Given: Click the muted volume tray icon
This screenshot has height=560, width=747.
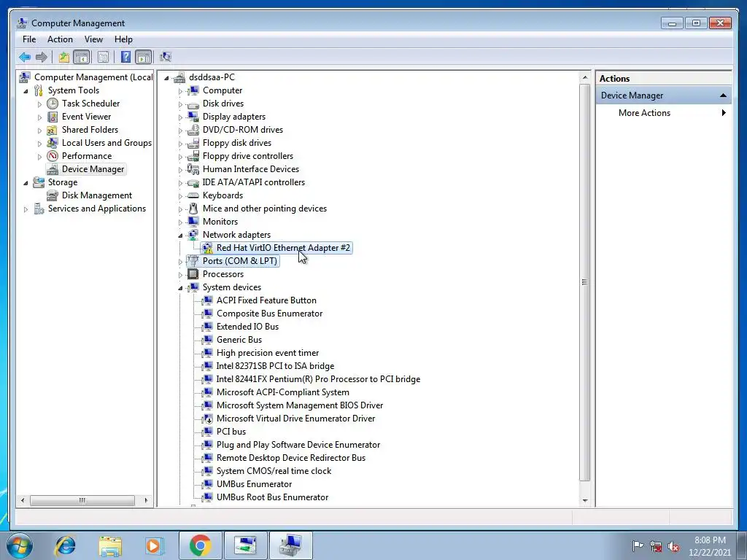Looking at the screenshot, I should [x=673, y=547].
